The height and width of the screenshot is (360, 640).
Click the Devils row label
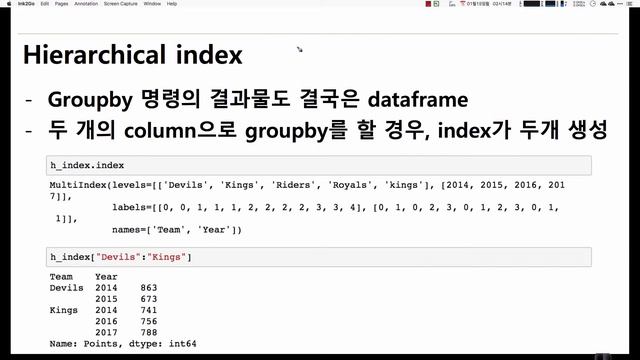point(67,288)
